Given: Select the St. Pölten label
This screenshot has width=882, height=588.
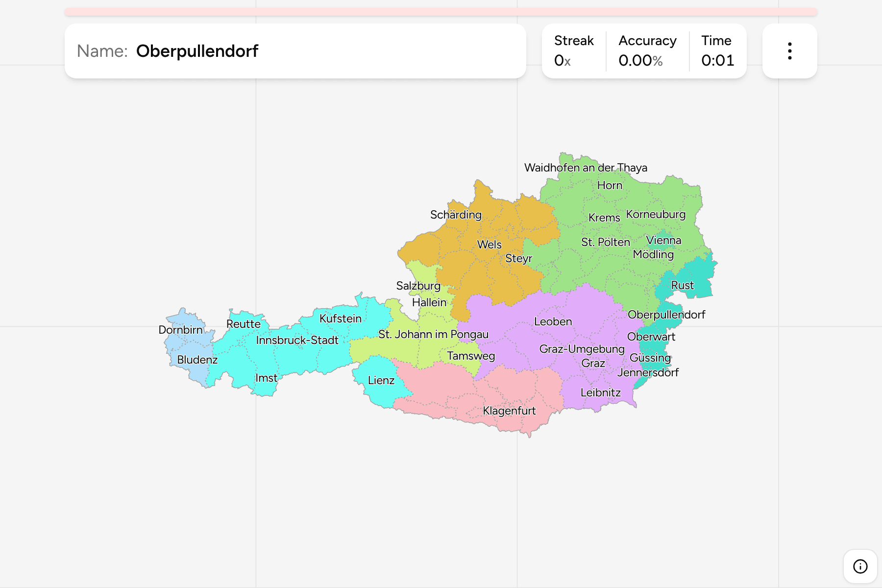Looking at the screenshot, I should [x=606, y=242].
